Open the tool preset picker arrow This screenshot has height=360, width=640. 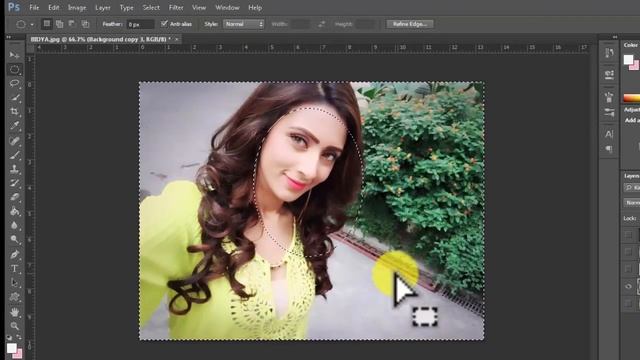coord(32,24)
